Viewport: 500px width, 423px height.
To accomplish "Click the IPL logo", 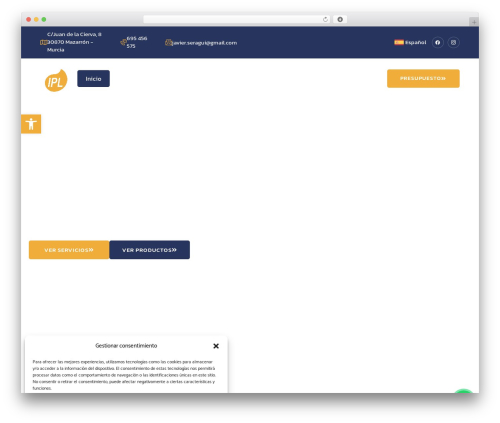I will pos(56,80).
